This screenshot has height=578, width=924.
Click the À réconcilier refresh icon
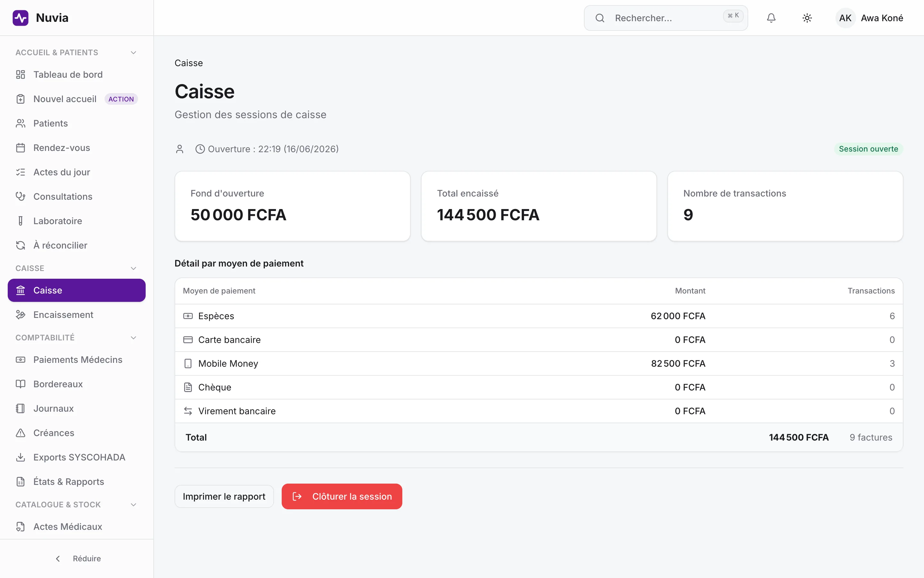click(21, 245)
